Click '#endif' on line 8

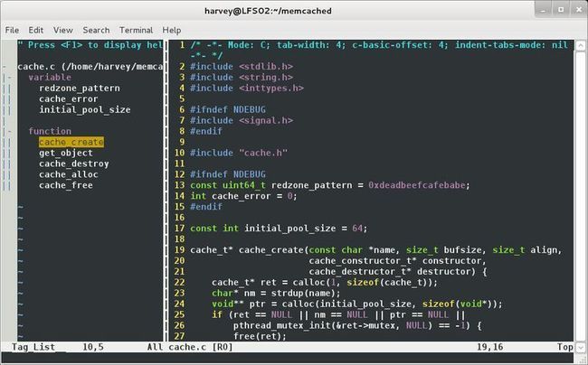[206, 131]
